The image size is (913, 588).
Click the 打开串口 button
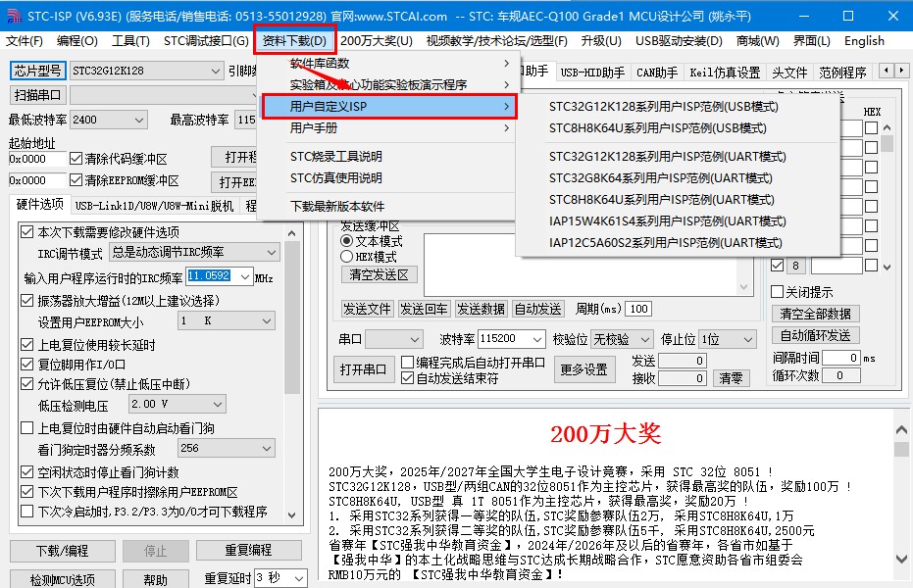(x=363, y=369)
